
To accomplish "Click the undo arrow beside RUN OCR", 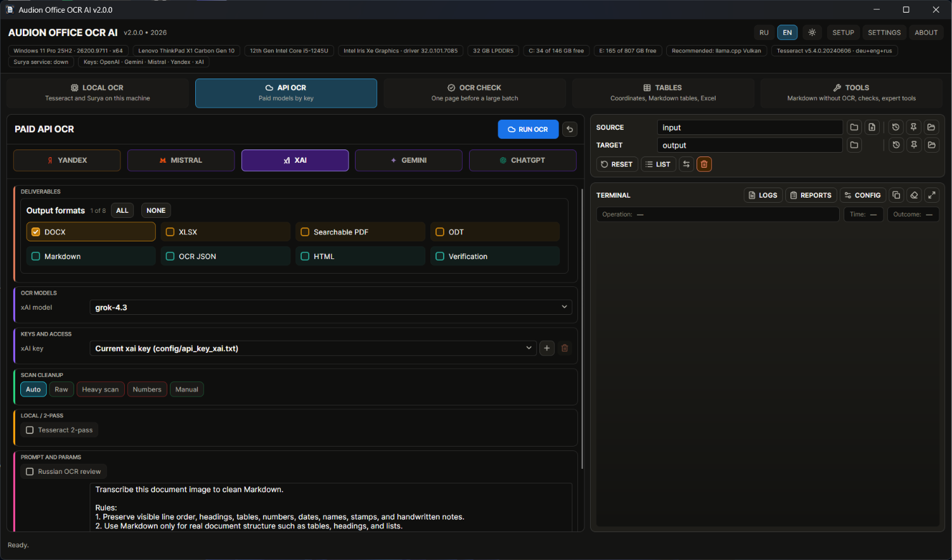I will point(570,129).
